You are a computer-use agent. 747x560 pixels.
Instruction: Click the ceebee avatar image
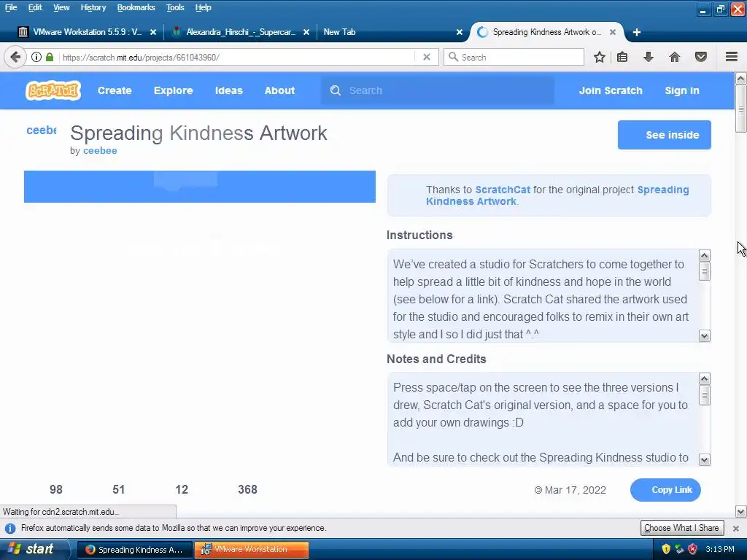[x=42, y=130]
